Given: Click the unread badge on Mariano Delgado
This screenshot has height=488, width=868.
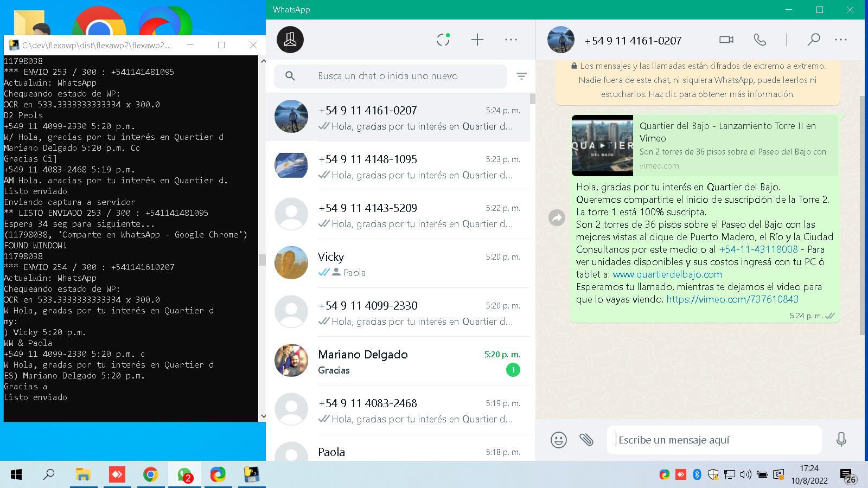Looking at the screenshot, I should [x=513, y=370].
